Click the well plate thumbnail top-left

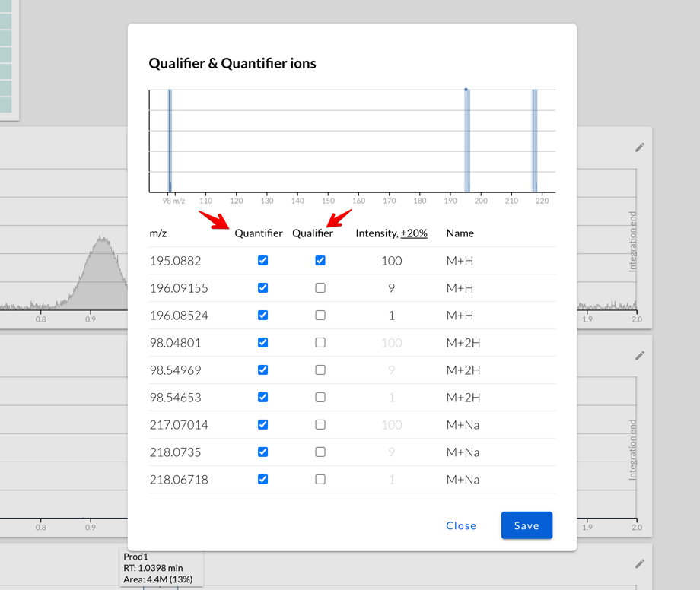coord(8,57)
